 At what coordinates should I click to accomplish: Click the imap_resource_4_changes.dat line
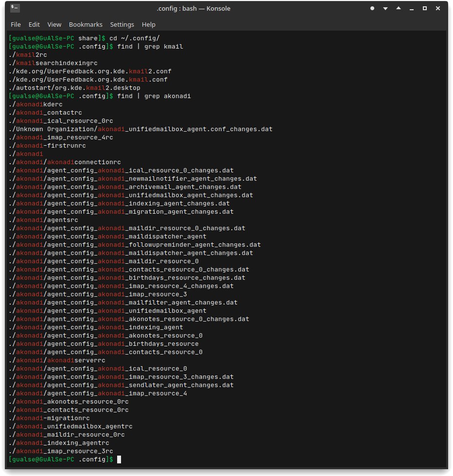[121, 286]
